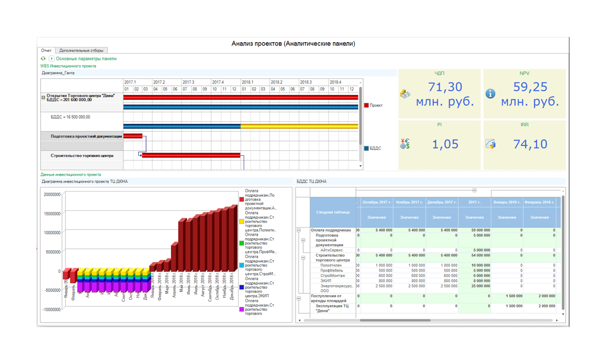The height and width of the screenshot is (364, 606).
Task: Open Основные параметры панели link
Action: [86, 59]
